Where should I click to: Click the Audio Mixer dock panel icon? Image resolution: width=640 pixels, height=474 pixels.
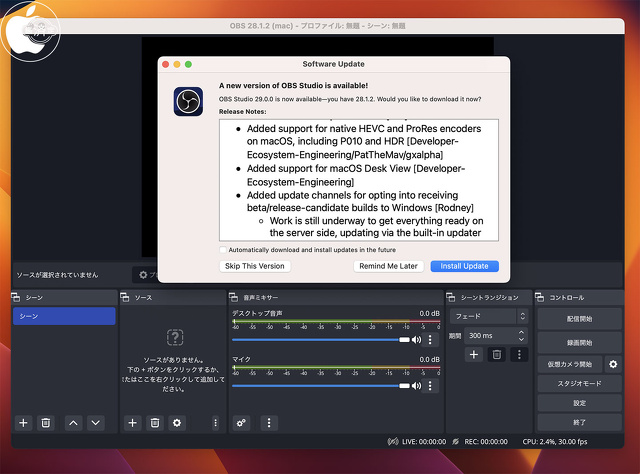233,297
